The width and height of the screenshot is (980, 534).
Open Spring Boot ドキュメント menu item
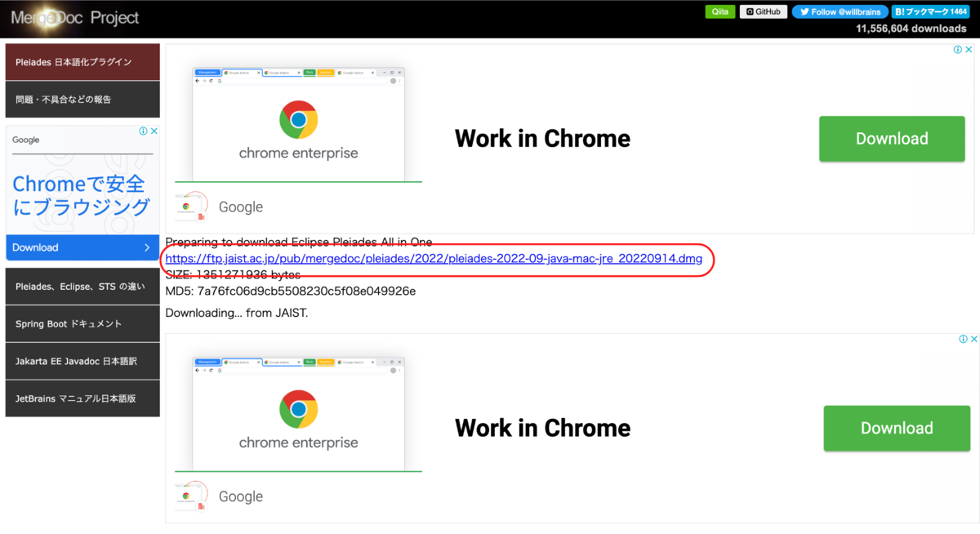click(x=82, y=324)
